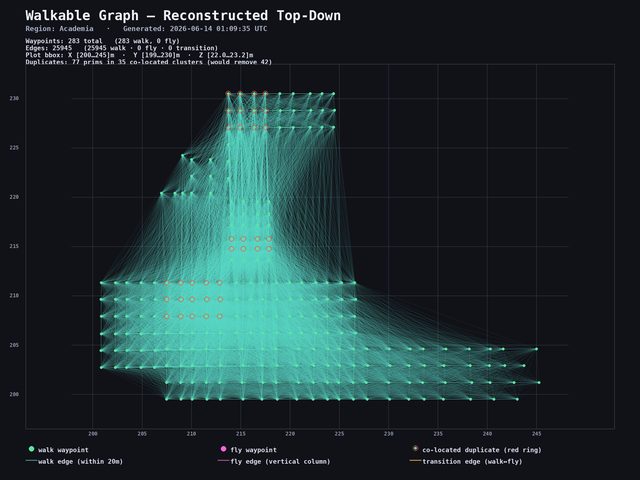Select the "fly waypoint" legend label

[253, 450]
